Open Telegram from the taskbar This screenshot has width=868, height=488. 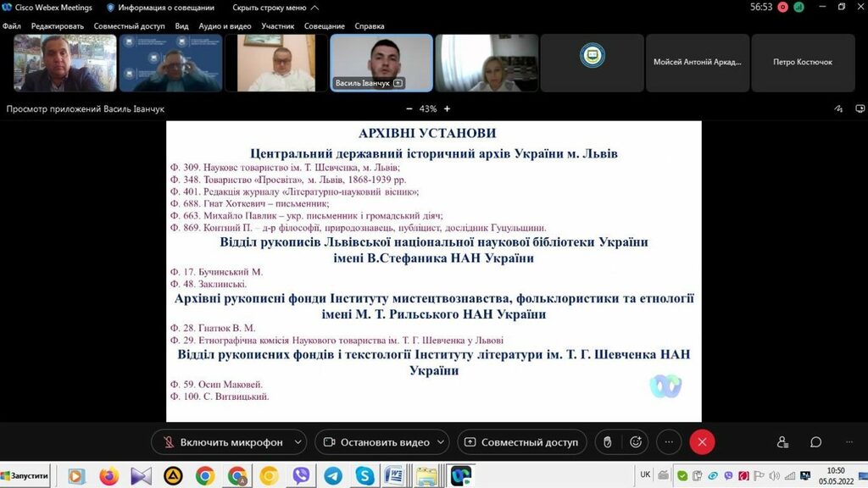point(333,476)
